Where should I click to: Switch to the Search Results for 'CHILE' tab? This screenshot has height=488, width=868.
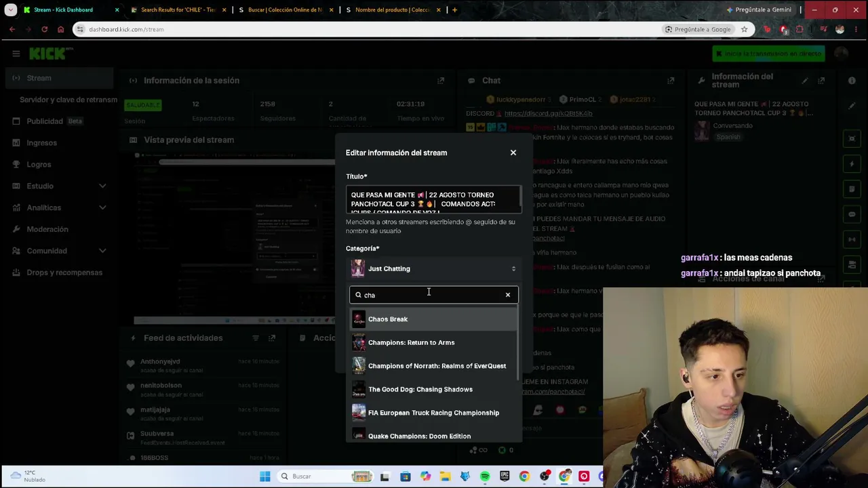[178, 9]
